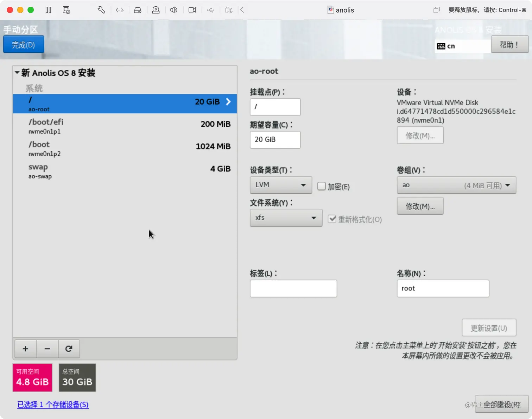Remove selected mount point with minus
Image resolution: width=532 pixels, height=419 pixels.
(x=47, y=349)
